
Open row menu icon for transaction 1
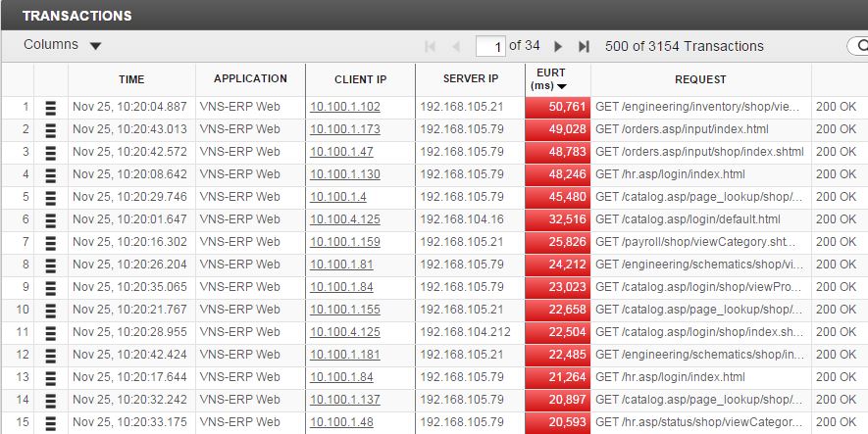pyautogui.click(x=50, y=107)
